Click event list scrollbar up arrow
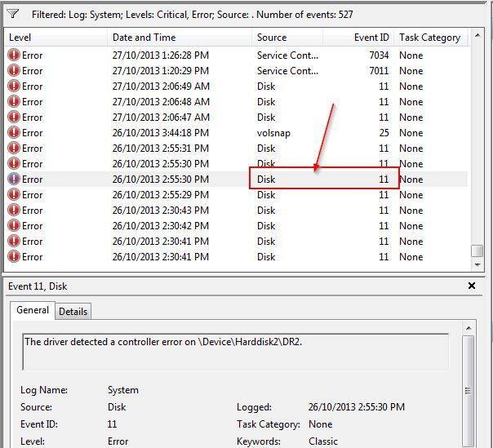Image resolution: width=493 pixels, height=448 pixels. click(x=477, y=36)
